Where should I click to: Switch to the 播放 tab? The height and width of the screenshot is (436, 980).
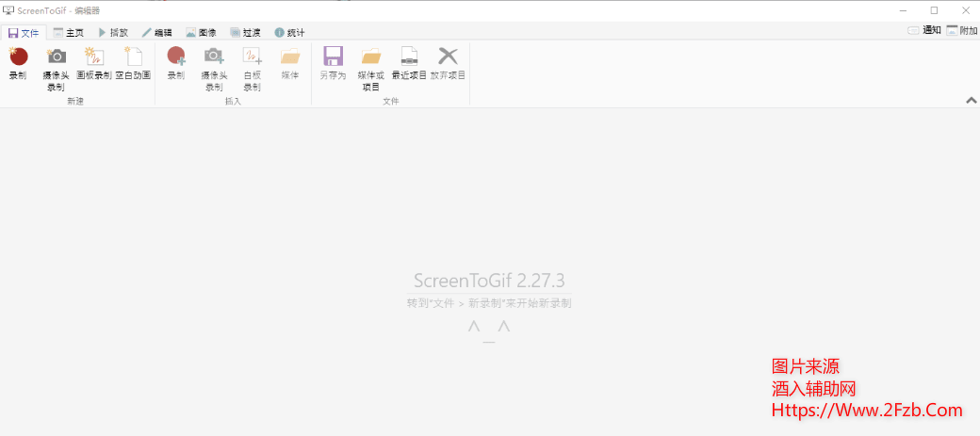(113, 32)
